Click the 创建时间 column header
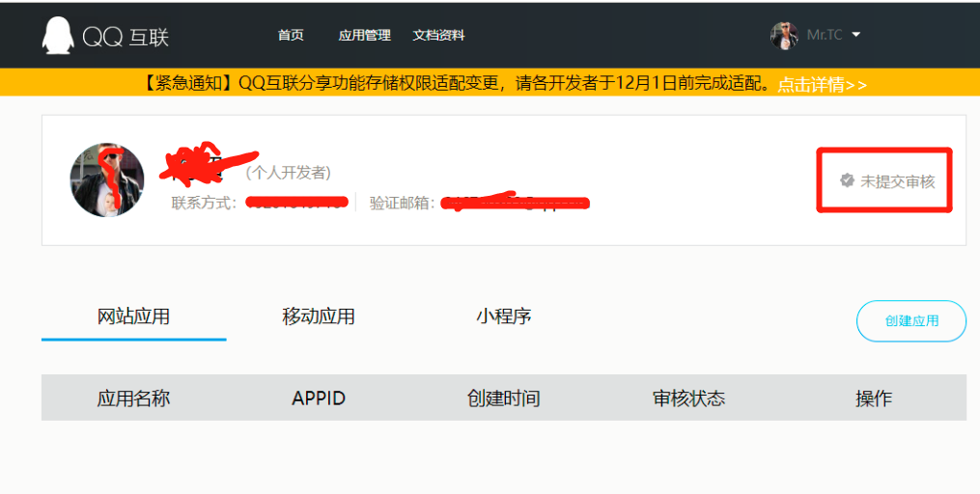This screenshot has width=980, height=494. [503, 398]
